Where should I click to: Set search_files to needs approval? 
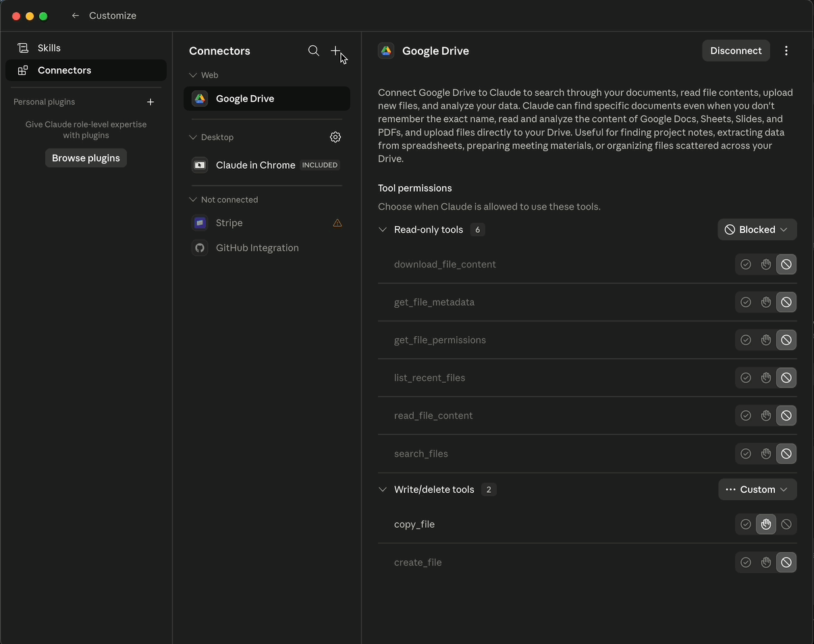coord(766,454)
